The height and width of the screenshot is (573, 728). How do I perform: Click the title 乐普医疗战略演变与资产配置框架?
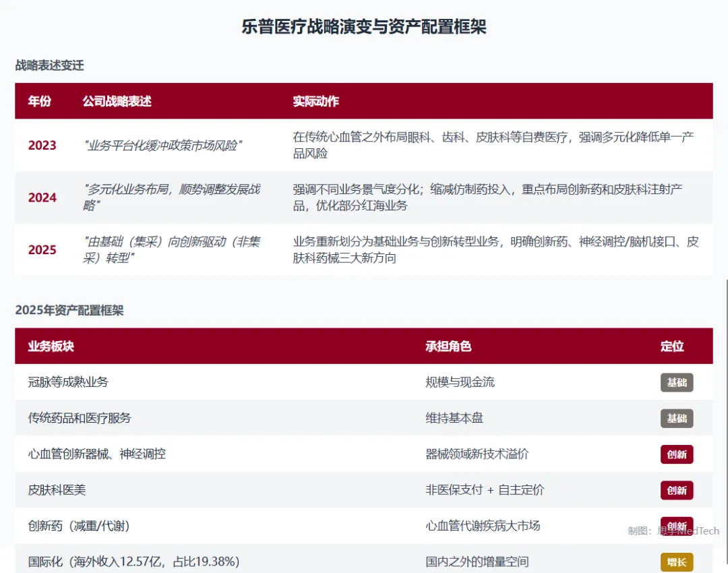(363, 26)
